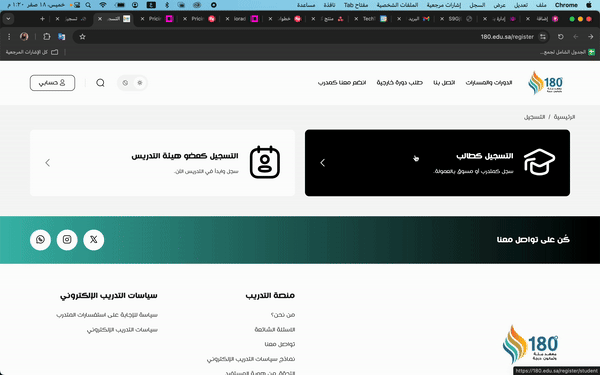Open the Chrome extensions puzzle icon

(x=47, y=37)
